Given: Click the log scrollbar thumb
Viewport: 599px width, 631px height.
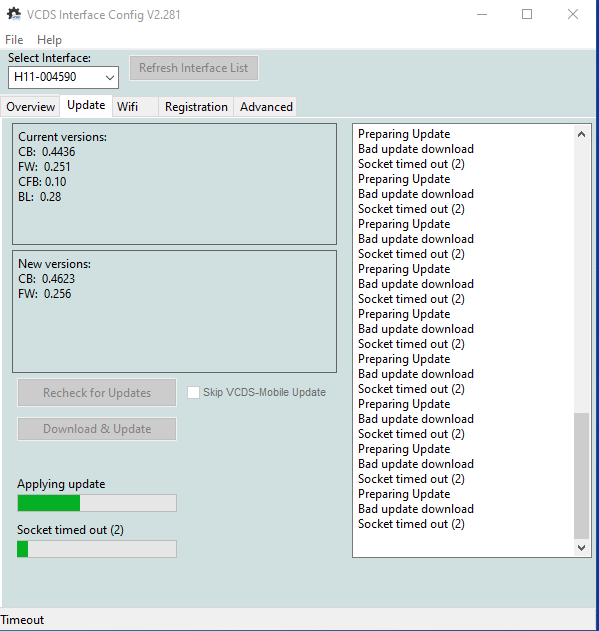Looking at the screenshot, I should coord(581,476).
